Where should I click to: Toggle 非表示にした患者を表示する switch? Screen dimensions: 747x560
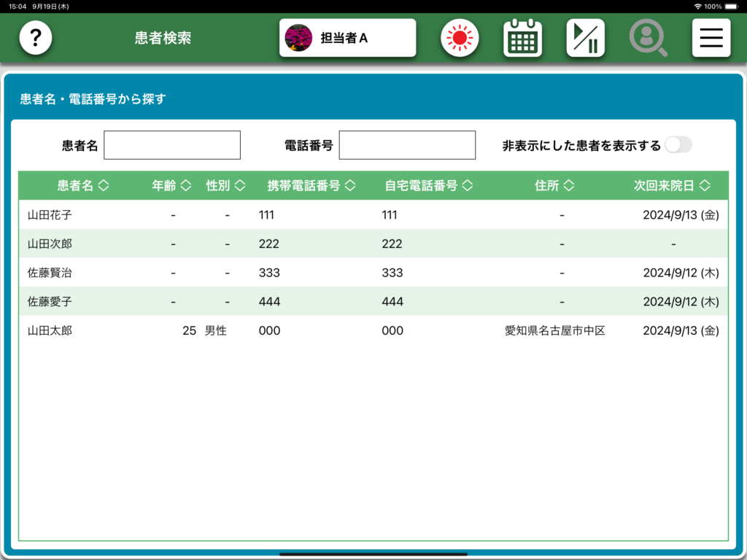(678, 145)
